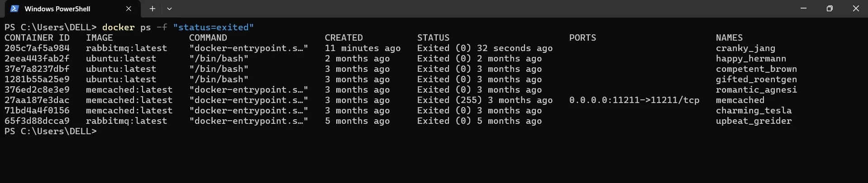Click the Exited (255) status text
868x183 pixels.
[449, 100]
